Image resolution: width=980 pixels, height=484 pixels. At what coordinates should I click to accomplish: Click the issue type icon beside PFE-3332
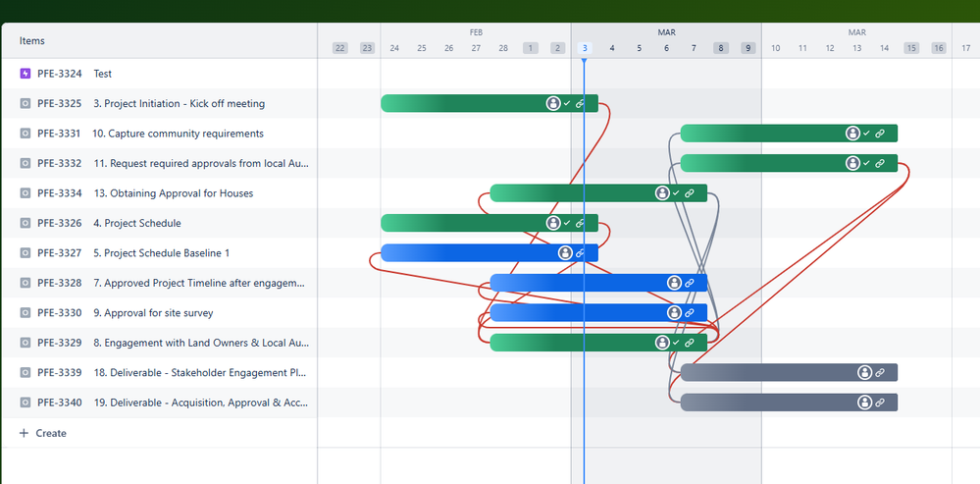(x=25, y=163)
